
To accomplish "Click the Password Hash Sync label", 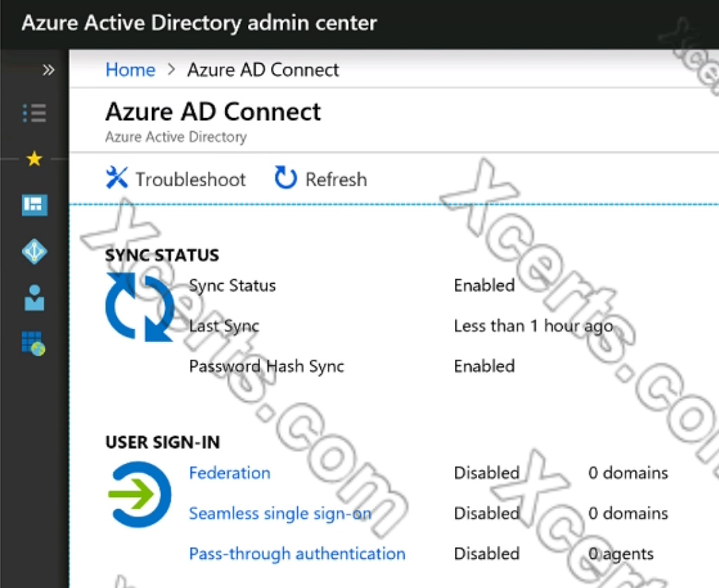I will pyautogui.click(x=266, y=367).
